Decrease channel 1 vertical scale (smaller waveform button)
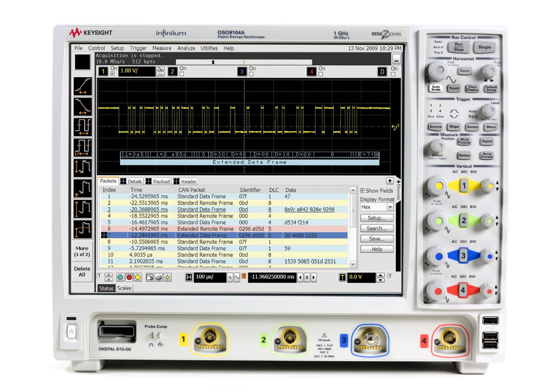The width and height of the screenshot is (545, 392). (160, 74)
